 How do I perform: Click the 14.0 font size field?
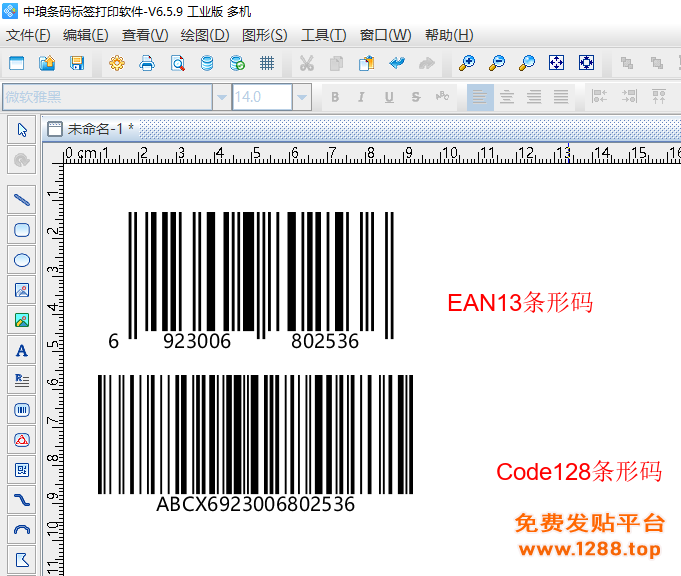(262, 97)
